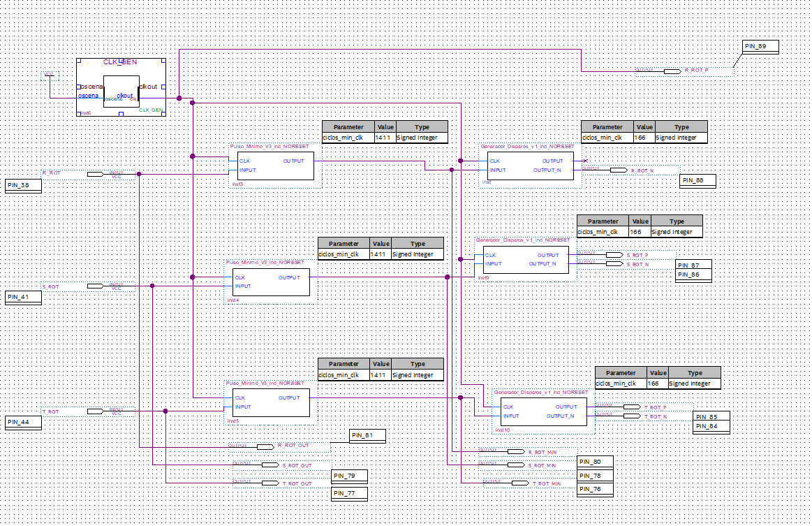Select the T_ROT_P output pin symbol

tap(631, 407)
